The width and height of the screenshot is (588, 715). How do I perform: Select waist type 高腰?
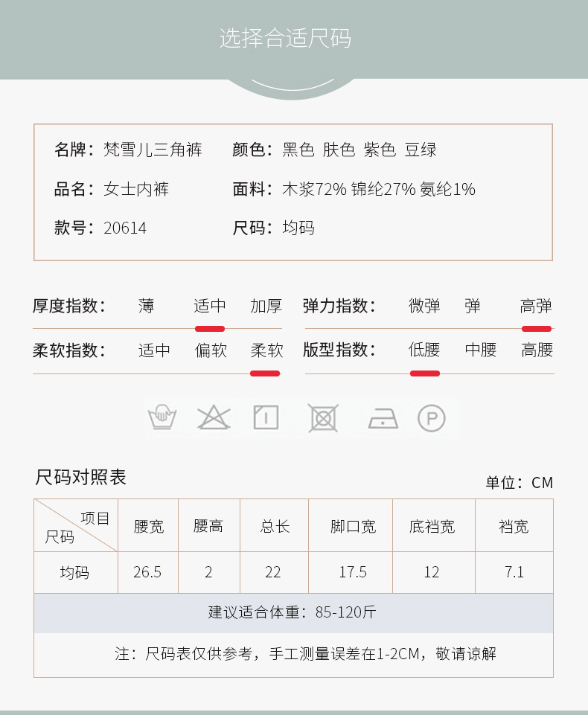click(x=537, y=350)
